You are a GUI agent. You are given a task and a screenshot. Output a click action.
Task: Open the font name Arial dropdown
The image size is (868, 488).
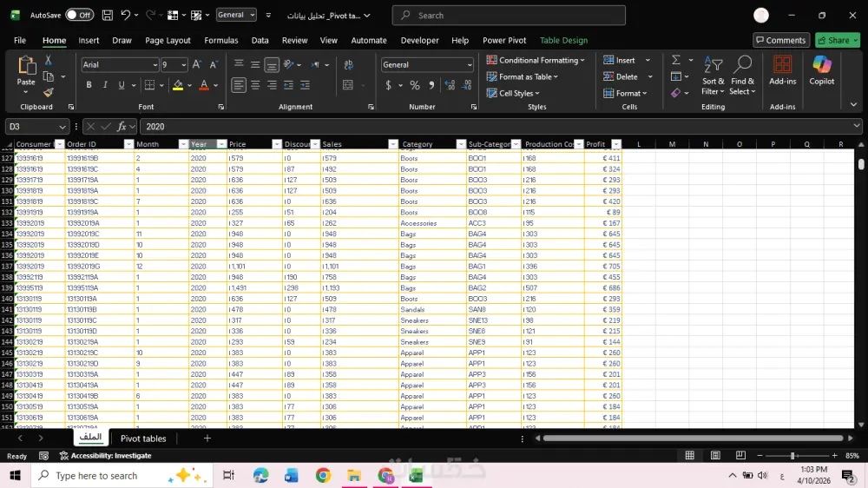(x=154, y=65)
